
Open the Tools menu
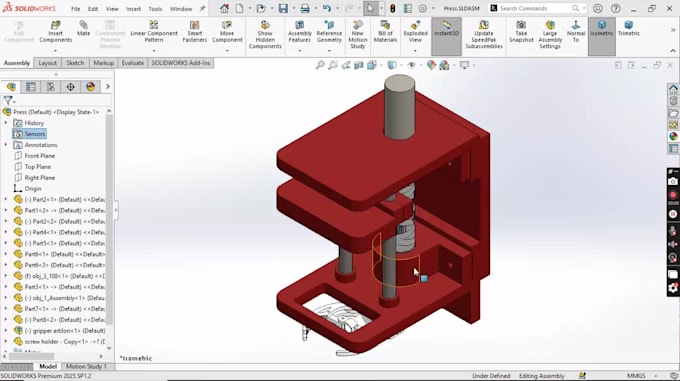pos(155,9)
